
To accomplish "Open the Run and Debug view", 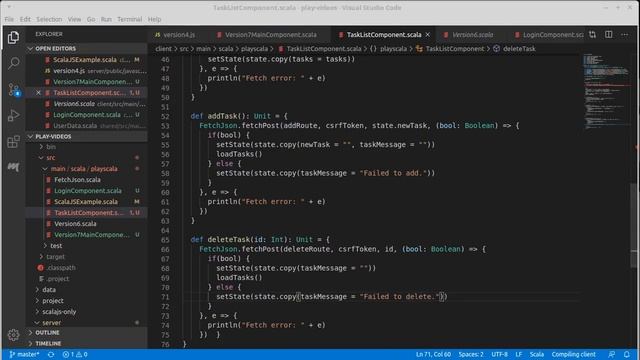I will [x=13, y=116].
